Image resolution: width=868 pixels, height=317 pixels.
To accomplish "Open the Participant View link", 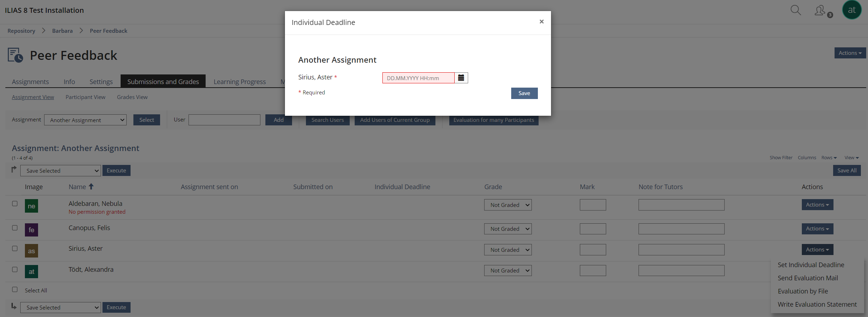I will 85,97.
